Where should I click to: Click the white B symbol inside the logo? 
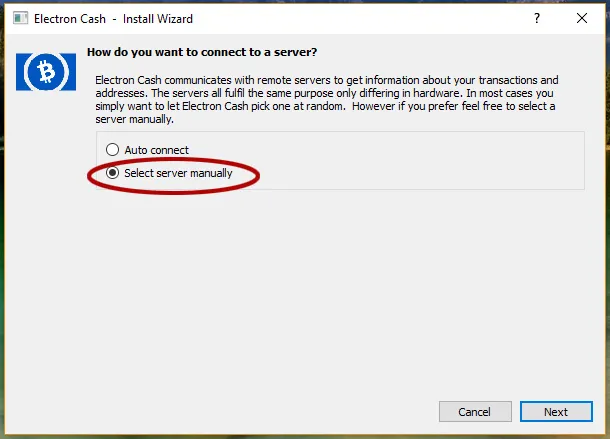46,72
